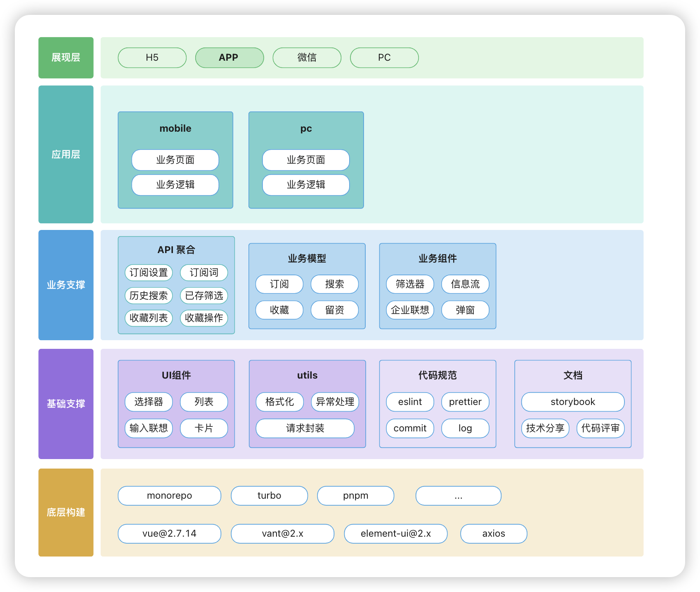Viewport: 700px width, 592px height.
Task: Click the 筛选器 pill
Action: click(x=410, y=284)
